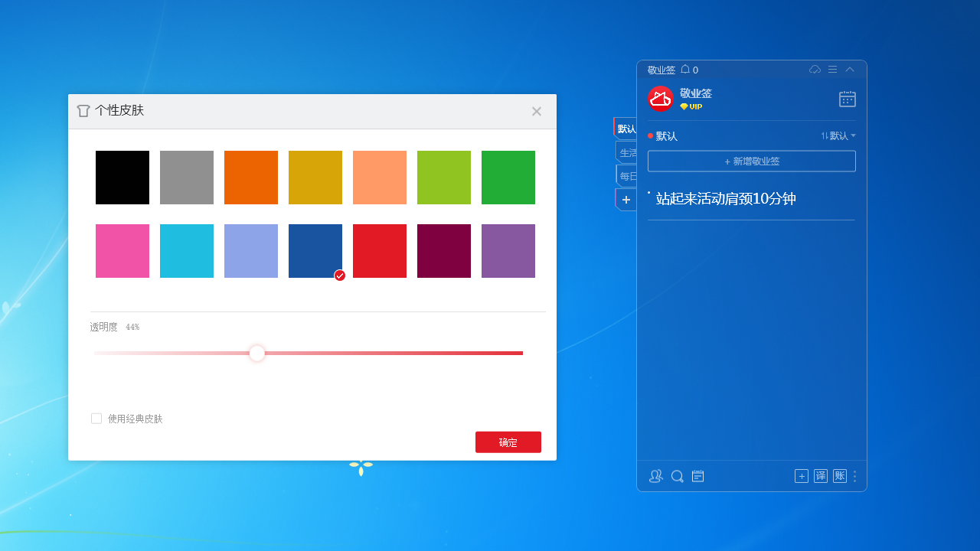Image resolution: width=980 pixels, height=551 pixels.
Task: Open the search magnifier icon
Action: pos(677,476)
